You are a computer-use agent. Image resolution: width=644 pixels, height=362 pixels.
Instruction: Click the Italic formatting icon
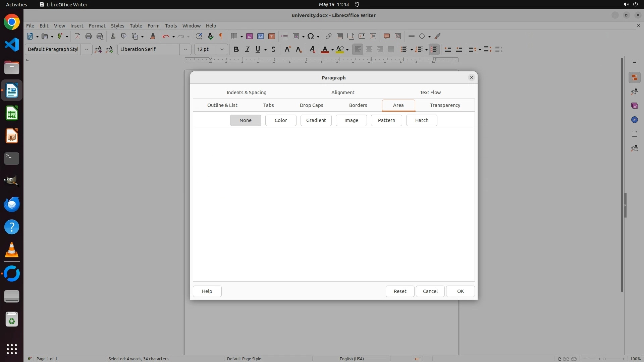(247, 49)
